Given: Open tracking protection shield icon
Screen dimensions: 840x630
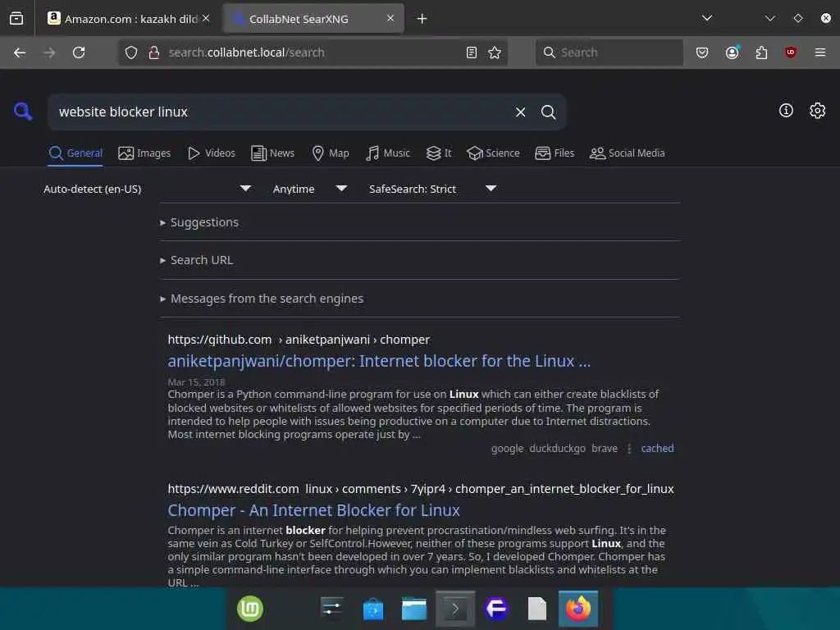Looking at the screenshot, I should pyautogui.click(x=131, y=52).
